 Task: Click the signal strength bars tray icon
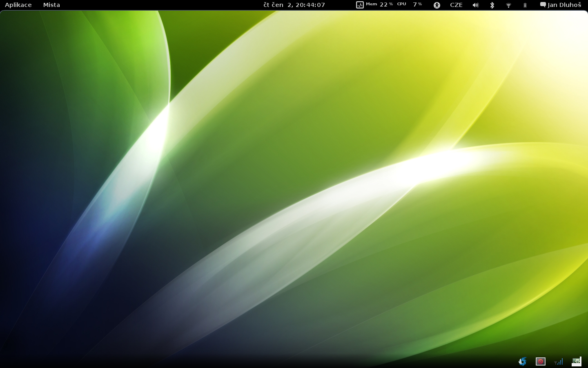559,361
